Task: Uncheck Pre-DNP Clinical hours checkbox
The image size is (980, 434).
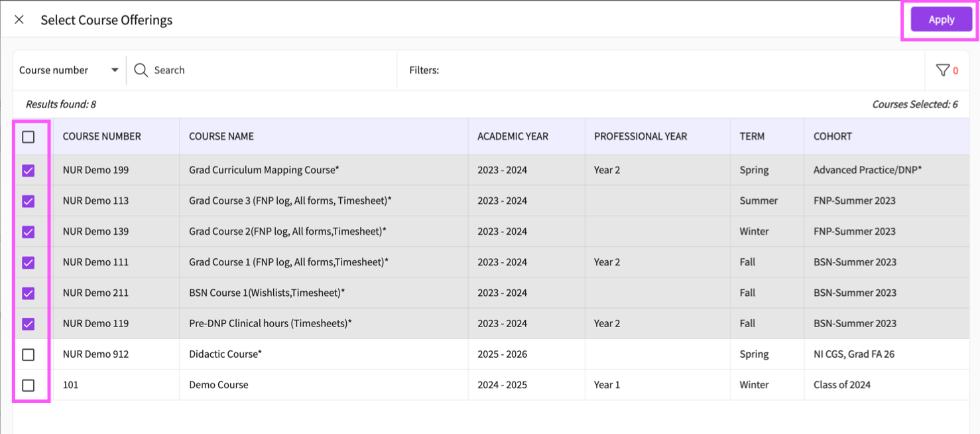Action: coord(29,324)
